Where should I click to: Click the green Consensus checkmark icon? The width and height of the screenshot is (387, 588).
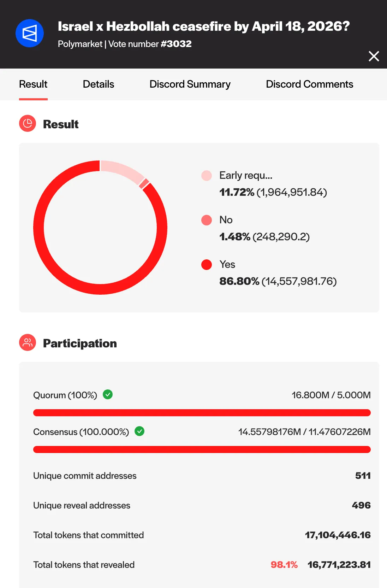point(139,431)
